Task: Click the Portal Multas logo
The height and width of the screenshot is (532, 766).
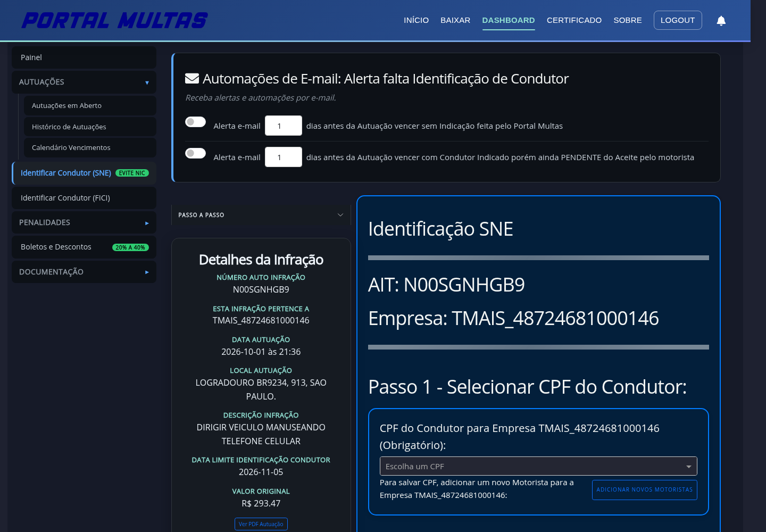Action: [114, 20]
